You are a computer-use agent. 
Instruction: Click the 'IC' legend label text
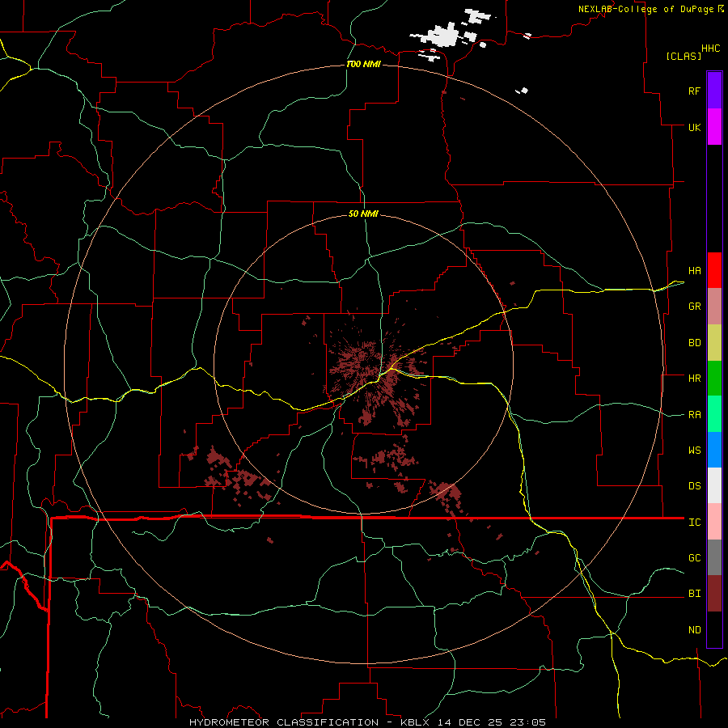695,522
